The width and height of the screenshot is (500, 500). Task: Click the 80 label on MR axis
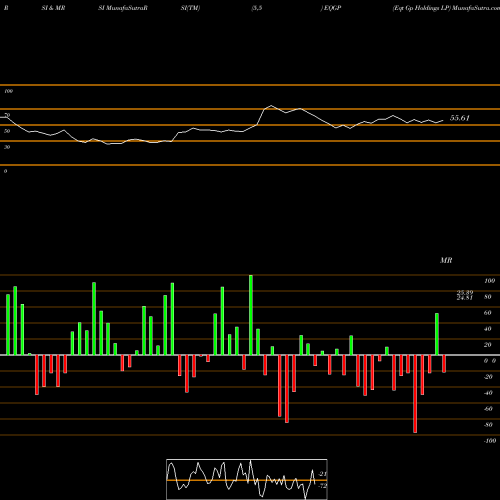pyautogui.click(x=488, y=297)
